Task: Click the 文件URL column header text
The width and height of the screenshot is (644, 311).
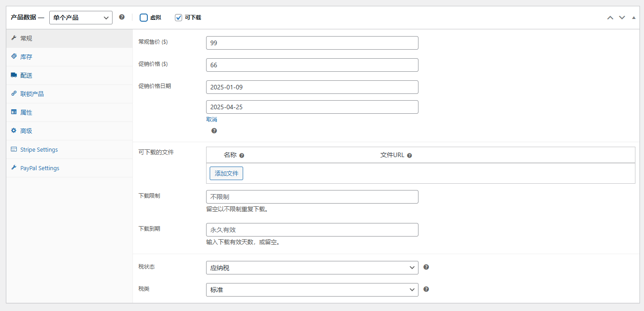Action: coord(392,155)
